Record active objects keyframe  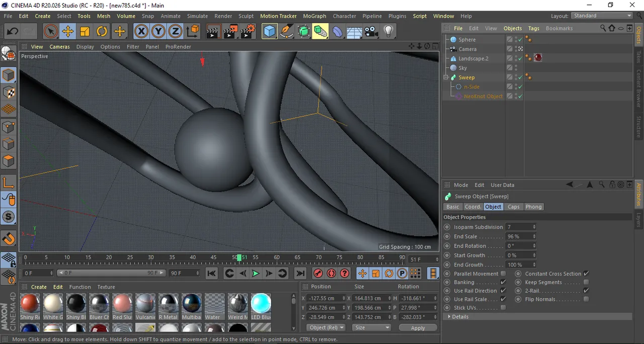click(318, 273)
